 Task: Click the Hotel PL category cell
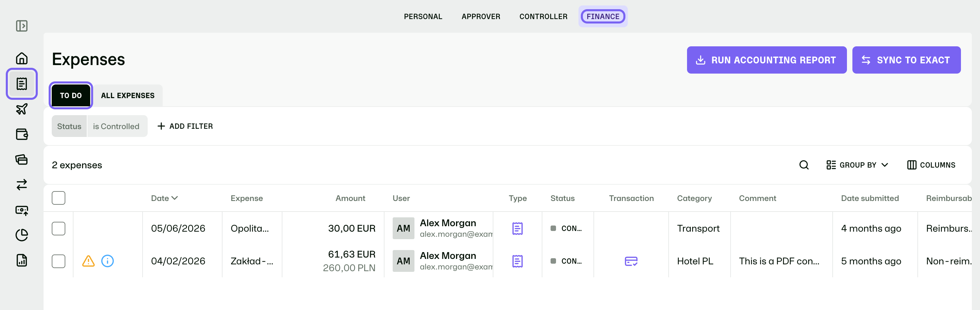click(695, 261)
